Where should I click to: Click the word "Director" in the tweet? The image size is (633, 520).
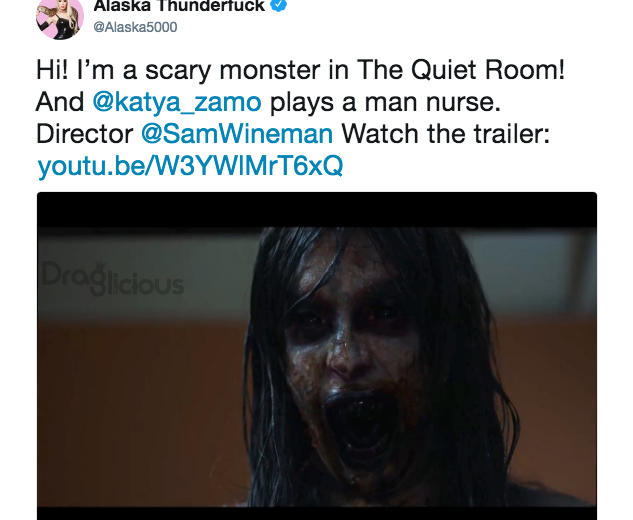tap(84, 134)
